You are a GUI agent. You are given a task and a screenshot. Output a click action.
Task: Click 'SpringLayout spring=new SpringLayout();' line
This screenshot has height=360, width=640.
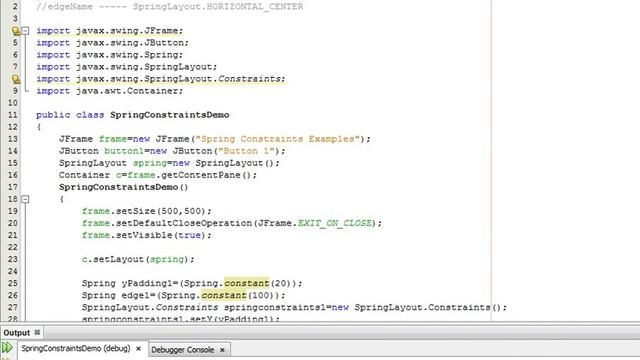pyautogui.click(x=169, y=163)
